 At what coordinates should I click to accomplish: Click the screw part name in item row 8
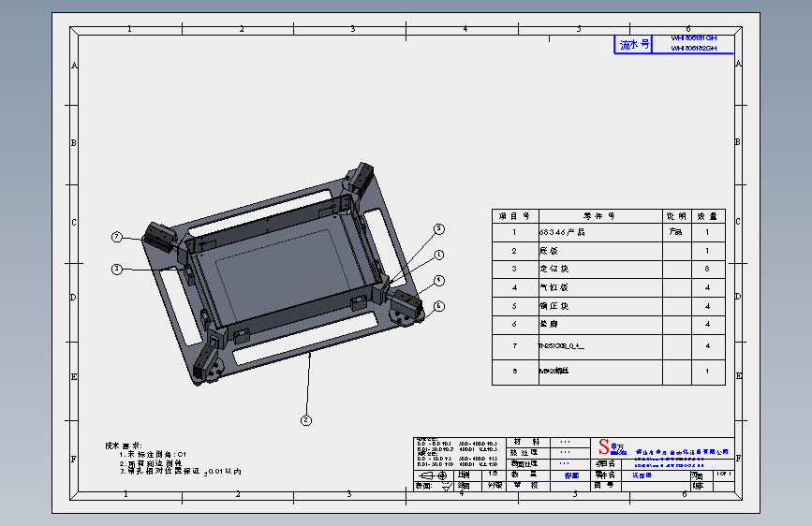554,372
